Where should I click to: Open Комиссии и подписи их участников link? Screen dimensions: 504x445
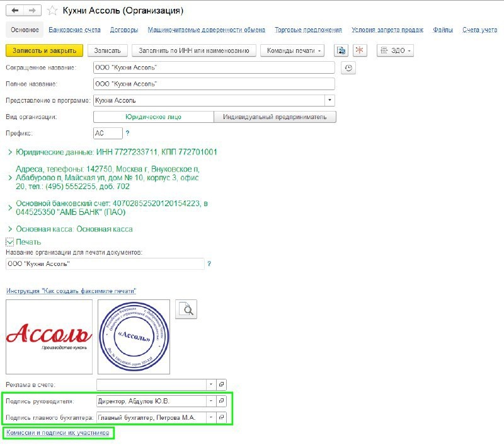click(x=58, y=432)
